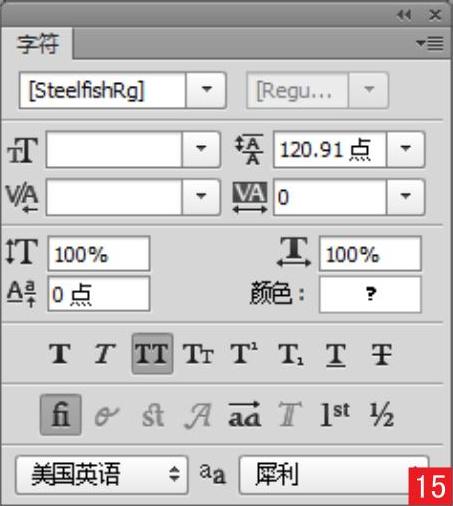
Task: Open the leading 120.91 点 dropdown
Action: click(405, 149)
